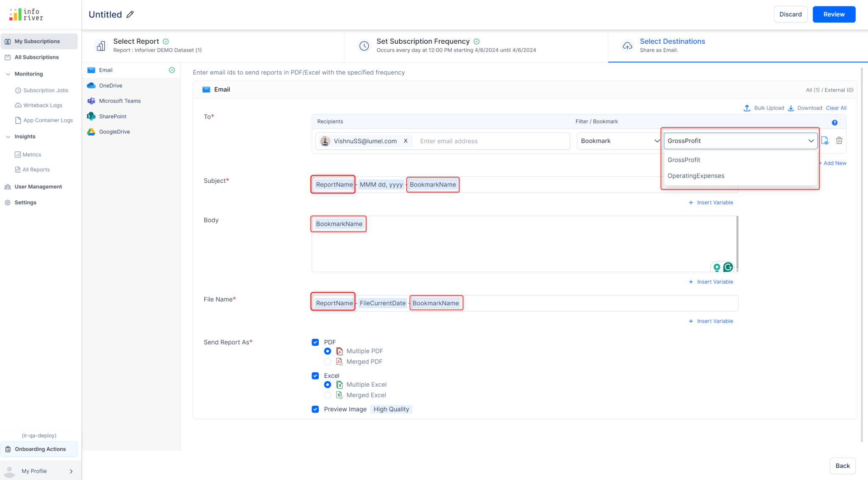Open Subscription Jobs in sidebar
Image resolution: width=868 pixels, height=480 pixels.
click(x=45, y=90)
